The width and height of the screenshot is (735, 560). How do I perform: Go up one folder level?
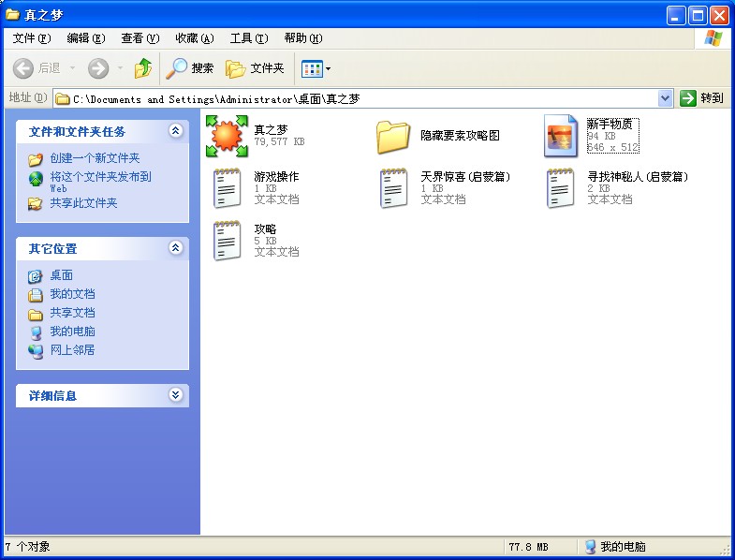click(x=143, y=68)
